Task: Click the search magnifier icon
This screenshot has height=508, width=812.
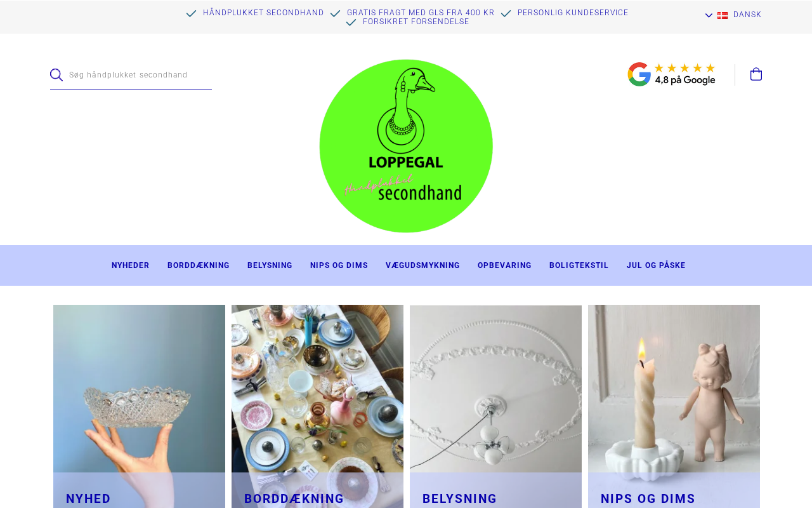Action: point(56,75)
